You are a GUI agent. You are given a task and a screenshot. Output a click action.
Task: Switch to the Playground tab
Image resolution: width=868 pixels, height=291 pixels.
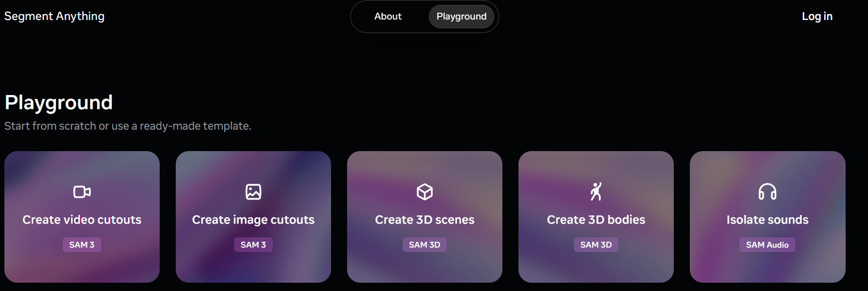tap(461, 17)
